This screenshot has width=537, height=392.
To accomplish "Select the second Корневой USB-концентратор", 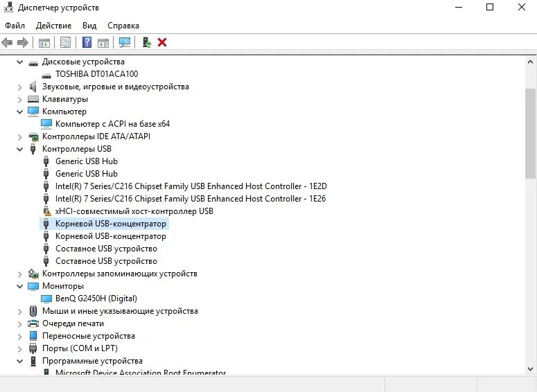I will click(111, 236).
